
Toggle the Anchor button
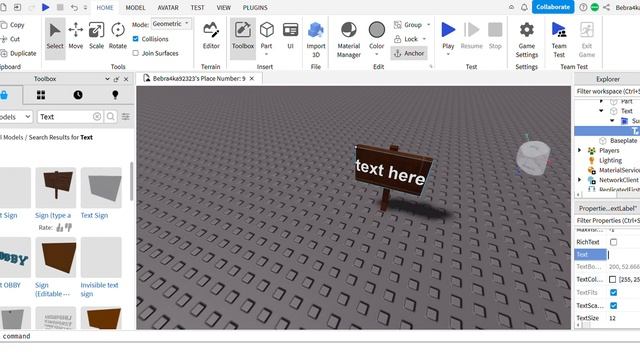(409, 53)
